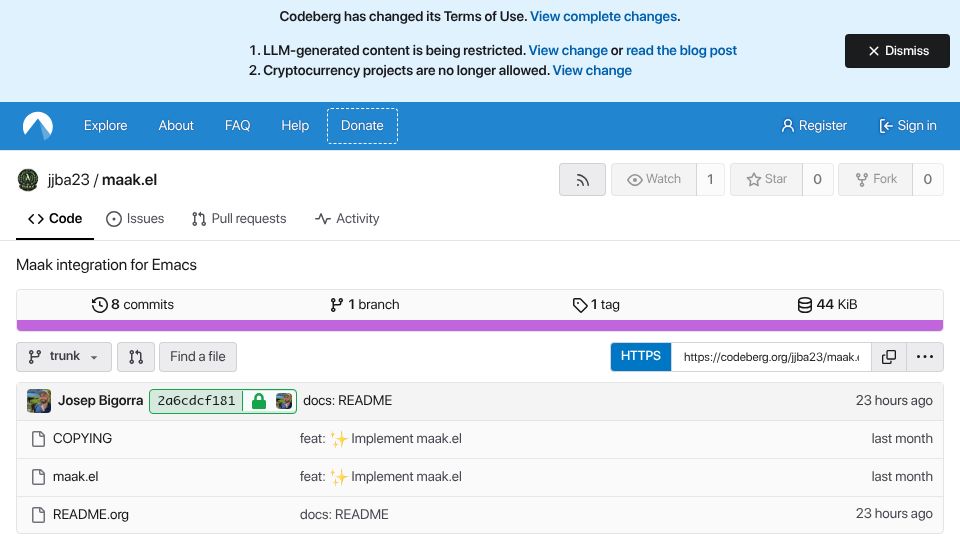Click the purple language statistics bar
Image resolution: width=960 pixels, height=540 pixels.
479,325
